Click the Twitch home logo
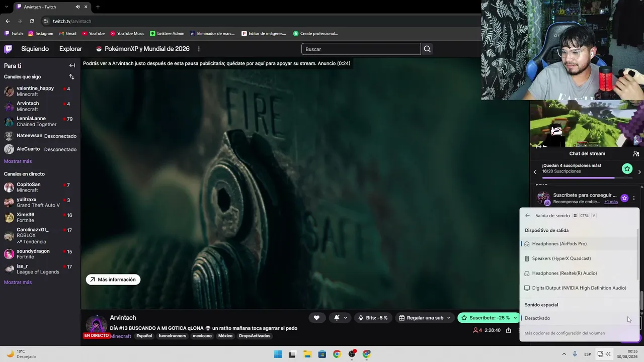This screenshot has width=644, height=362. (8, 49)
